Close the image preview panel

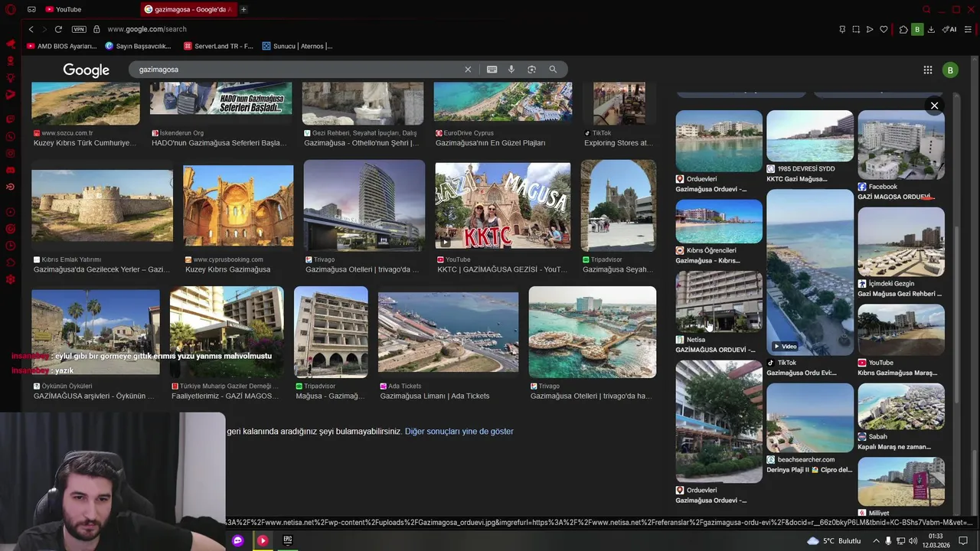[x=934, y=106]
